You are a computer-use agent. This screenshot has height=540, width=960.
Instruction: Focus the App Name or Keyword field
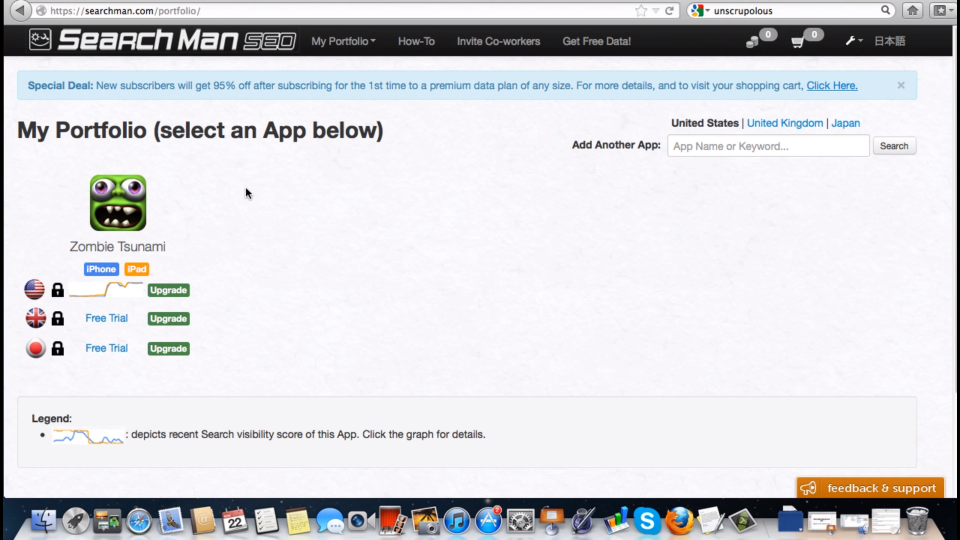pyautogui.click(x=768, y=146)
